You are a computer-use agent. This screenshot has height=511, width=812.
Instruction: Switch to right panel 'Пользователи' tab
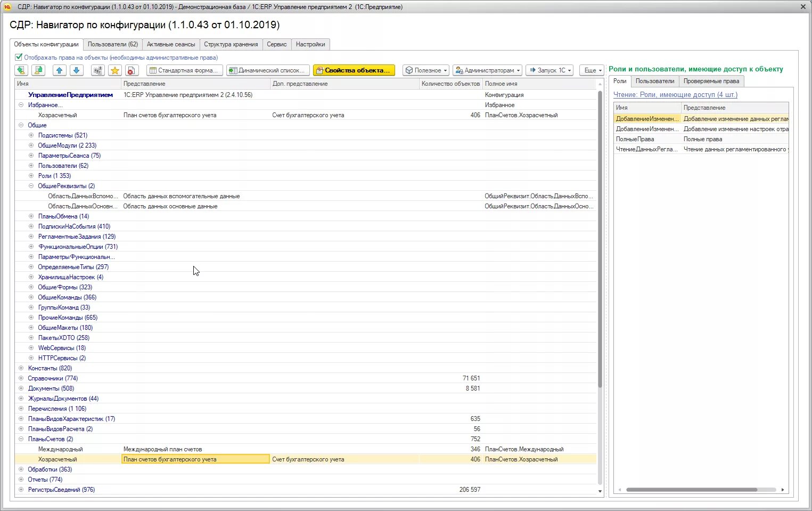pyautogui.click(x=655, y=81)
